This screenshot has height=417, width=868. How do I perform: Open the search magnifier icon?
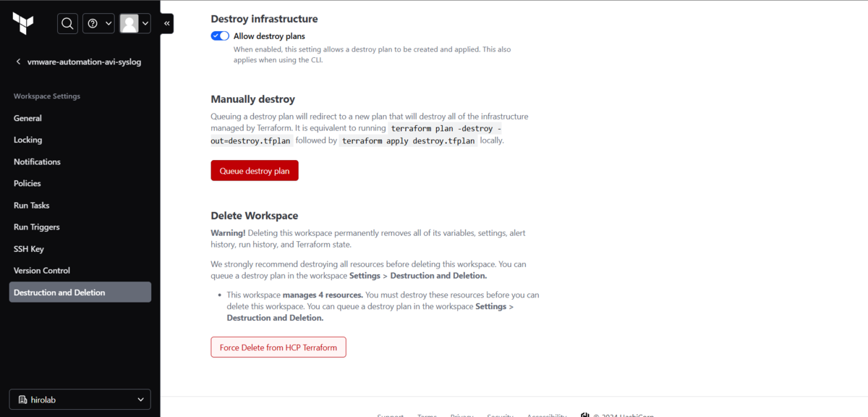tap(67, 24)
